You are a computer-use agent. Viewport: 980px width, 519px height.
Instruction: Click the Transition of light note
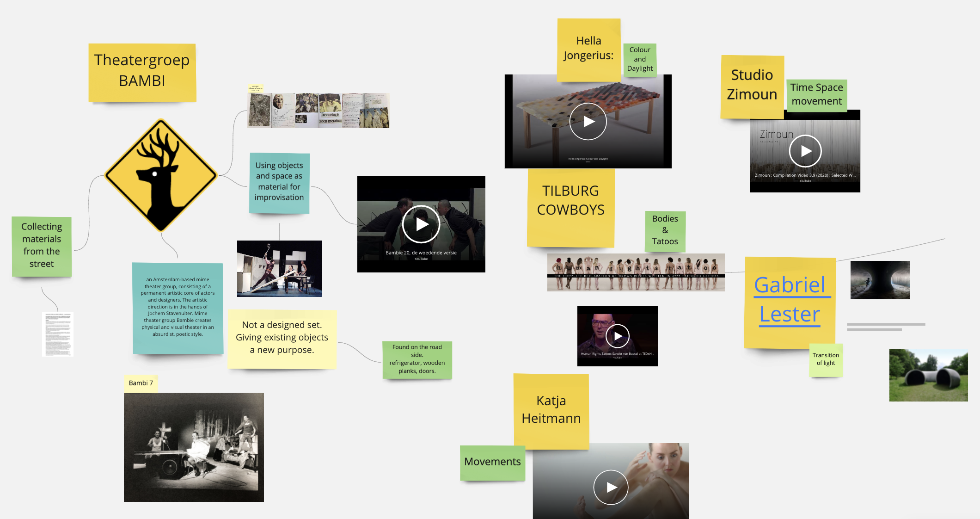pyautogui.click(x=826, y=359)
